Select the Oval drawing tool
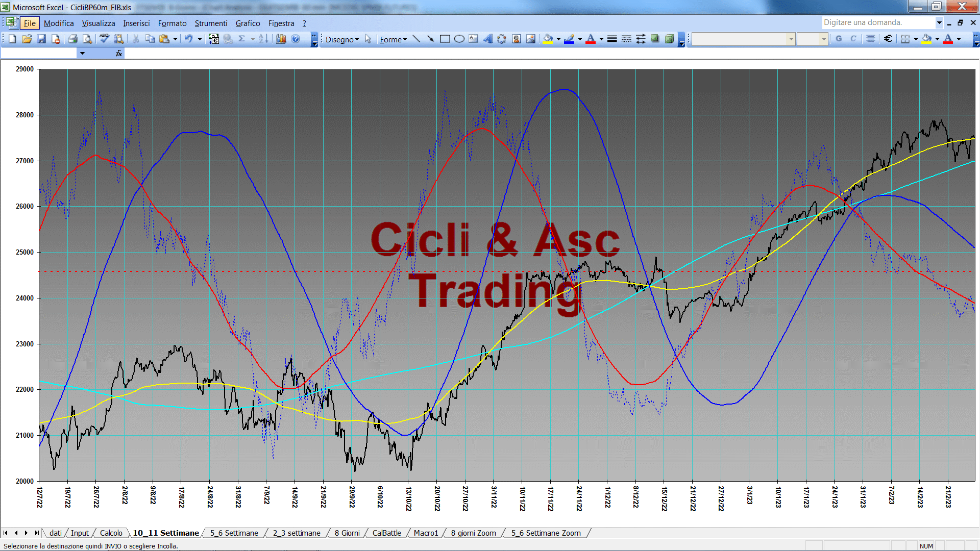Screen dimensions: 980x551 (459, 39)
